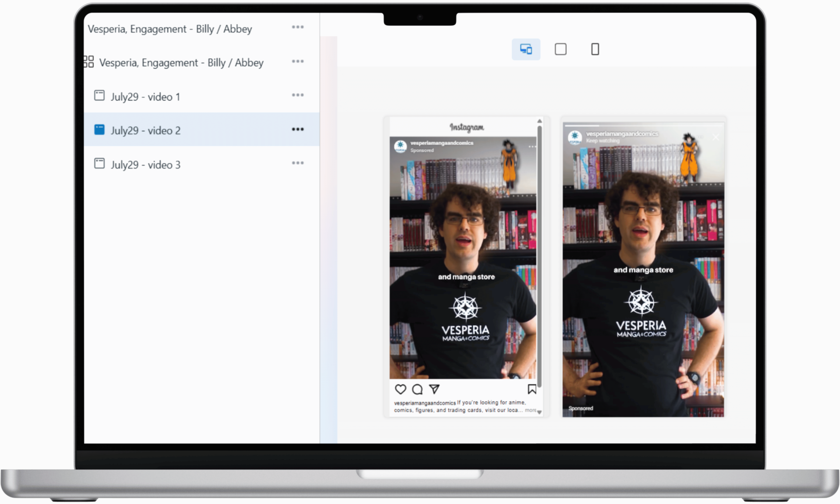Click vesperiamangaandcomics name in the caption
This screenshot has height=504, width=840.
coord(425,403)
